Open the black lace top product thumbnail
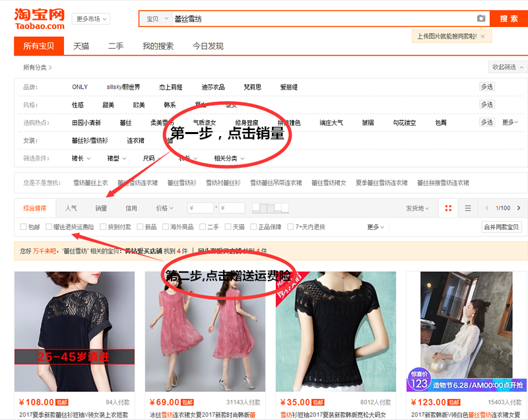Image resolution: width=528 pixels, height=420 pixels. coord(335,332)
